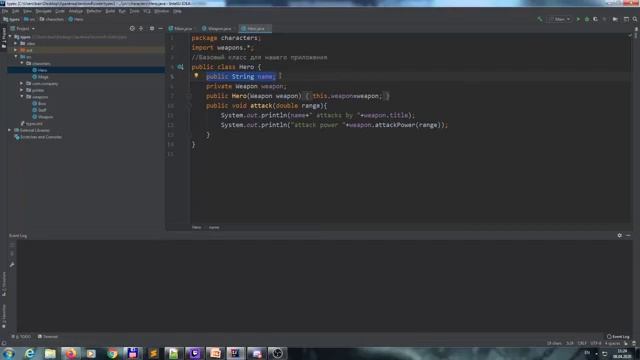Select the Weapon class in Project tree
The width and height of the screenshot is (640, 360).
(43, 117)
